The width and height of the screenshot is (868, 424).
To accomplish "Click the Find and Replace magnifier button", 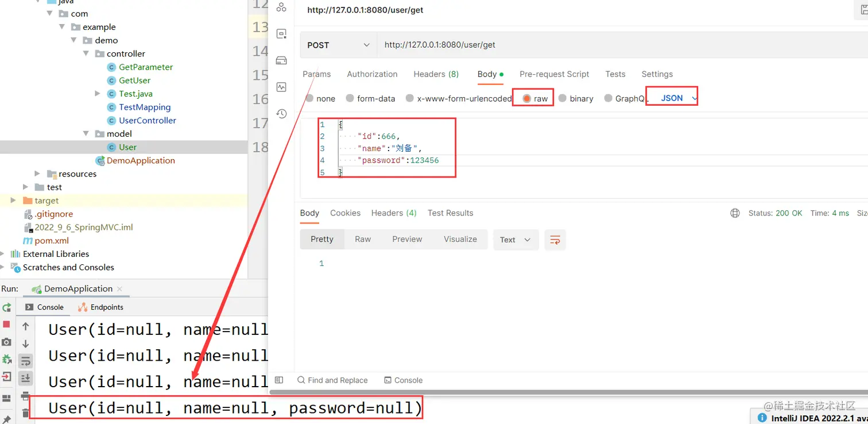I will [x=332, y=380].
